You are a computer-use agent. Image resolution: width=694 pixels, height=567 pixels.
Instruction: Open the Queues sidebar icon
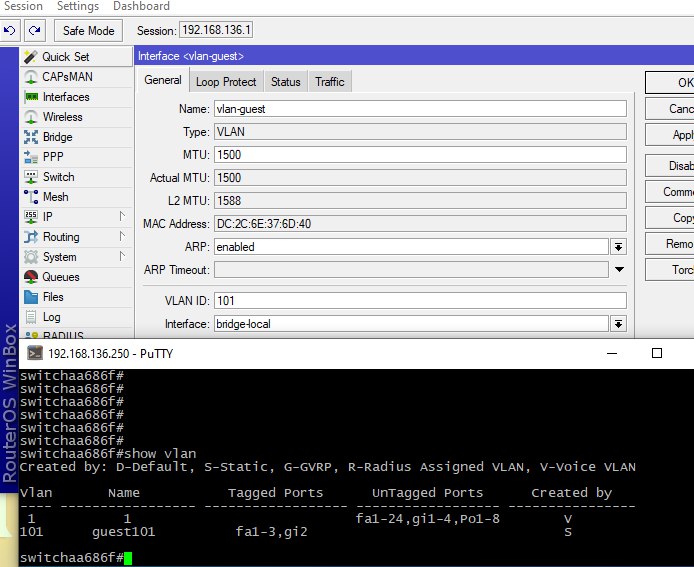[x=30, y=277]
